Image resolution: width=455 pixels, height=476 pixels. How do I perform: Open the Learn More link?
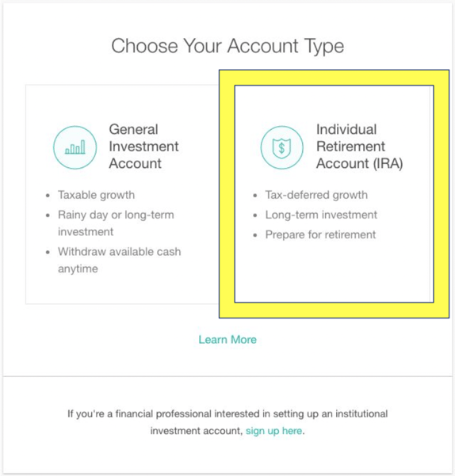[227, 340]
